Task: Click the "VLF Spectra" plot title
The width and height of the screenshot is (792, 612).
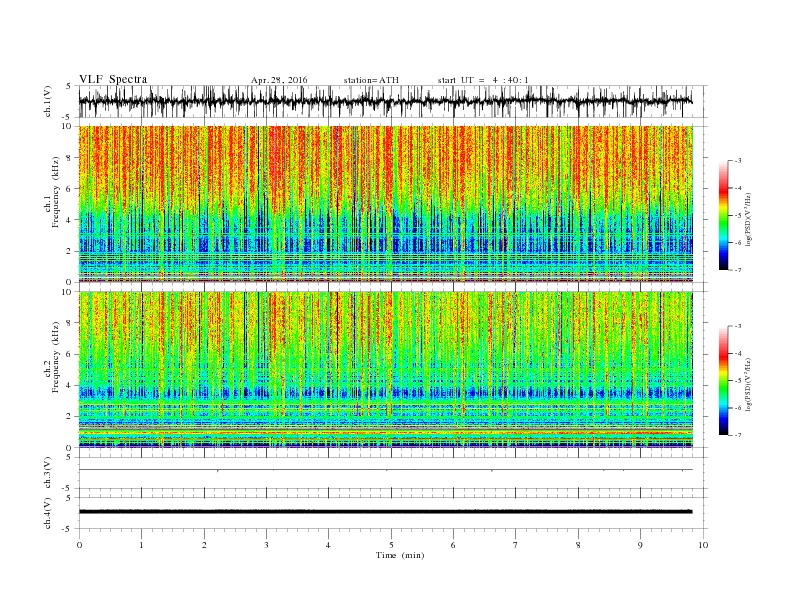Action: (113, 79)
